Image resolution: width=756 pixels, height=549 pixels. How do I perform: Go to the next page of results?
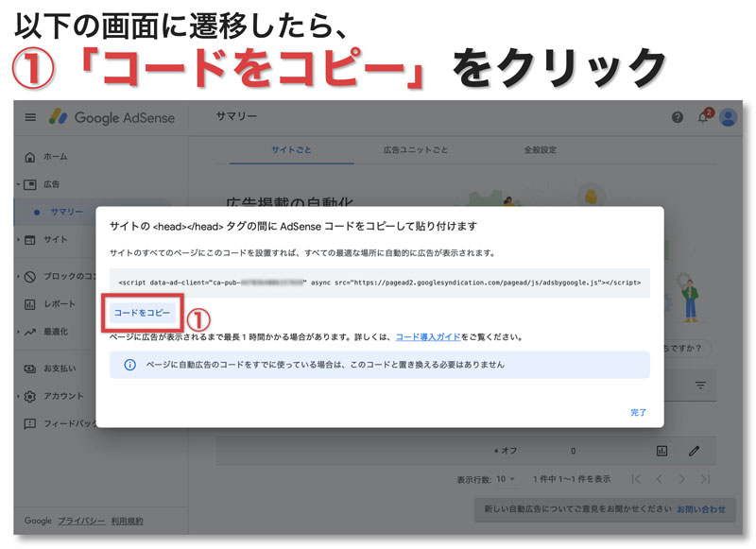(x=681, y=479)
